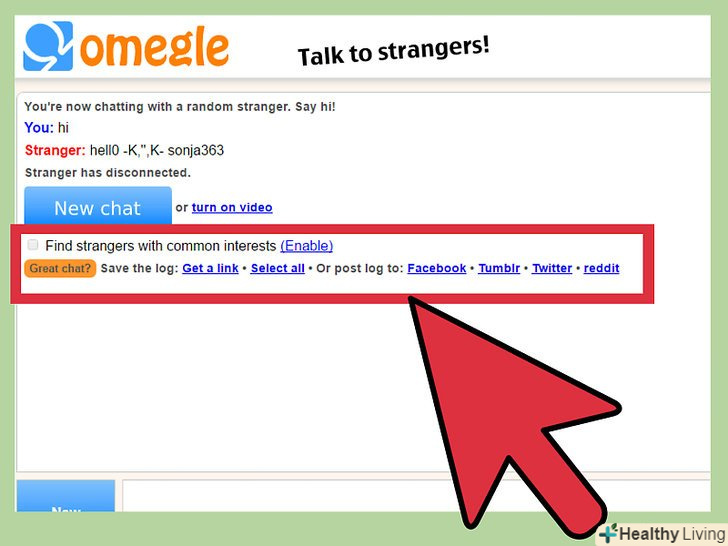
Task: Post the log to Facebook
Action: tap(436, 268)
